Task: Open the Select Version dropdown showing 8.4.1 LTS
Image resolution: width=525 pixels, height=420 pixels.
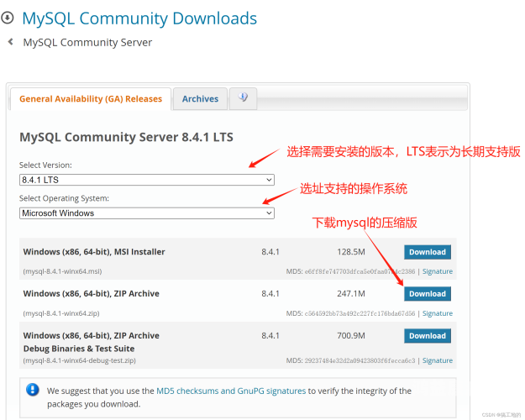Action: pos(147,180)
